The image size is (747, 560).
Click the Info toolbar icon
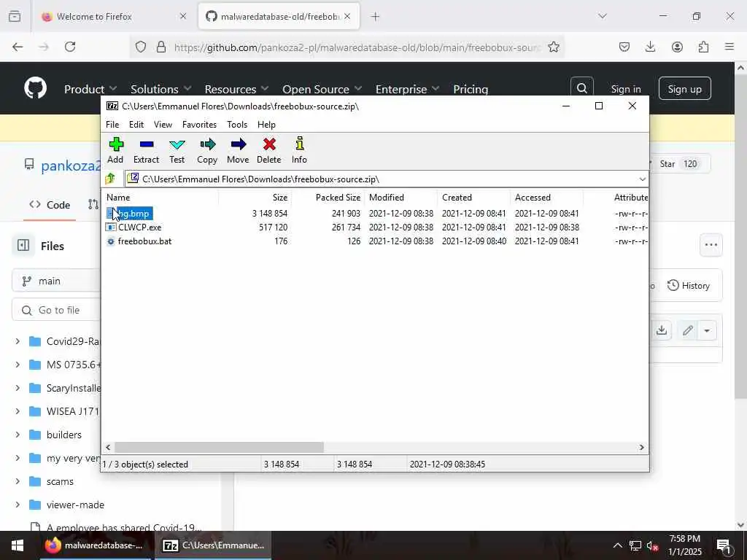coord(299,150)
